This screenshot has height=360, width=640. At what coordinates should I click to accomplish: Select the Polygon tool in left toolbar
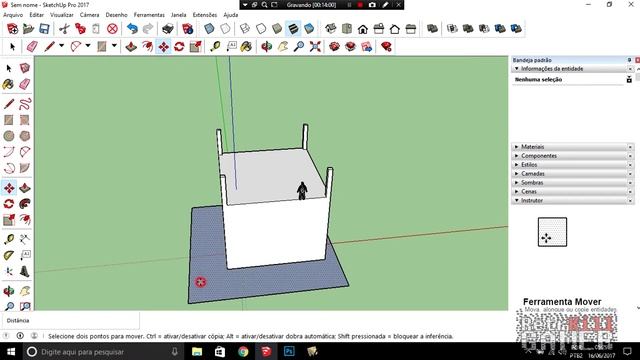24,136
